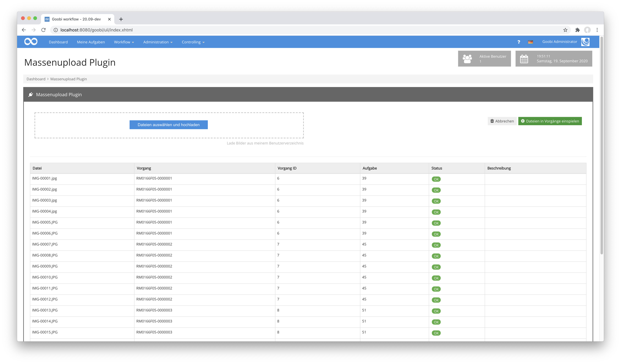The height and width of the screenshot is (364, 621).
Task: Click Vorgang RM0166F05-0000003 for IMG-00013.JPG
Action: pos(154,310)
